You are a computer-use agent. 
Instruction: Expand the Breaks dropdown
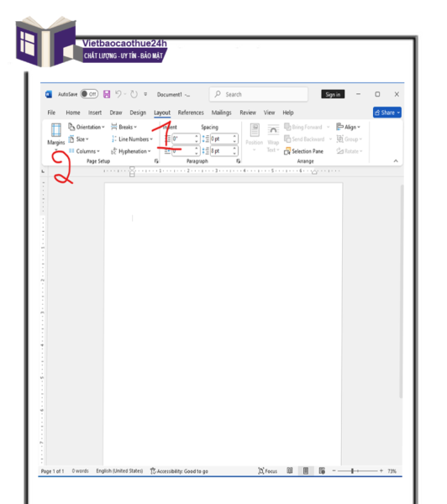pos(124,127)
